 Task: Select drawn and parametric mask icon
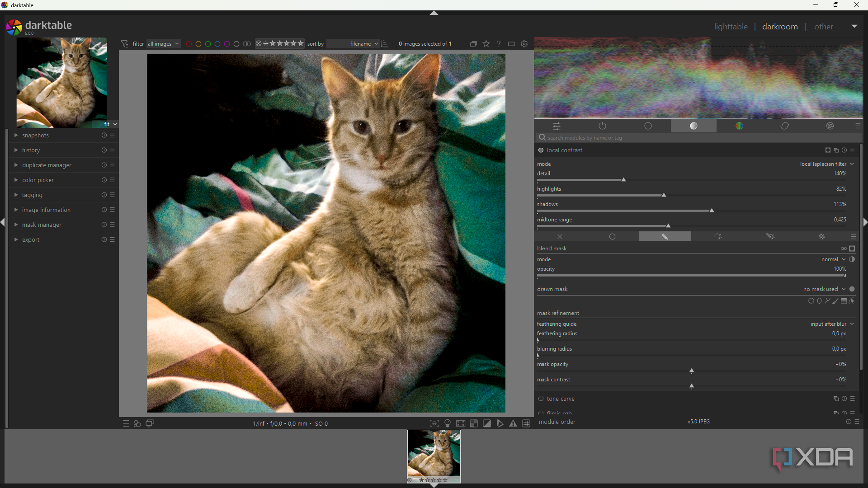[x=770, y=237]
